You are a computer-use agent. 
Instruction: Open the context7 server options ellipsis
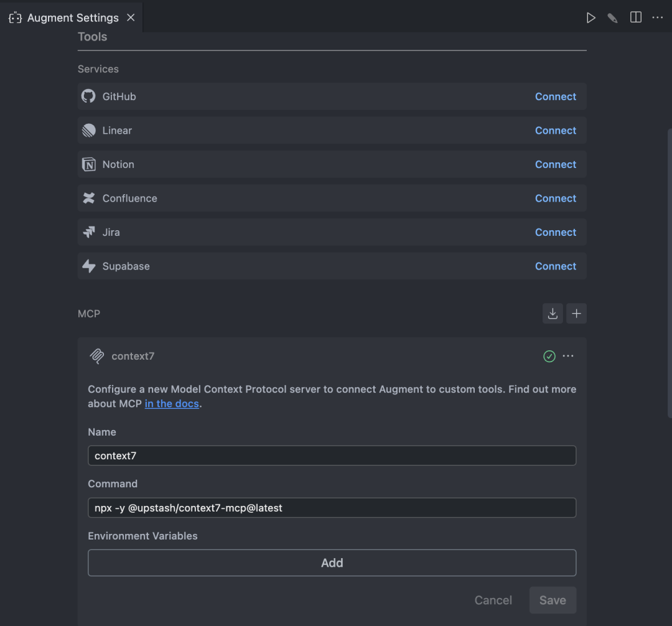pyautogui.click(x=568, y=356)
